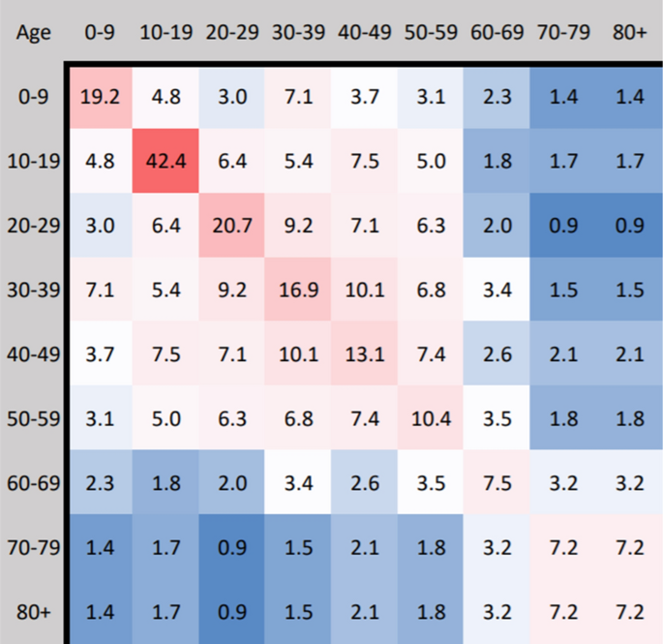663x644 pixels.
Task: Select the 3.4 cell in the 30-39 row
Action: (497, 290)
